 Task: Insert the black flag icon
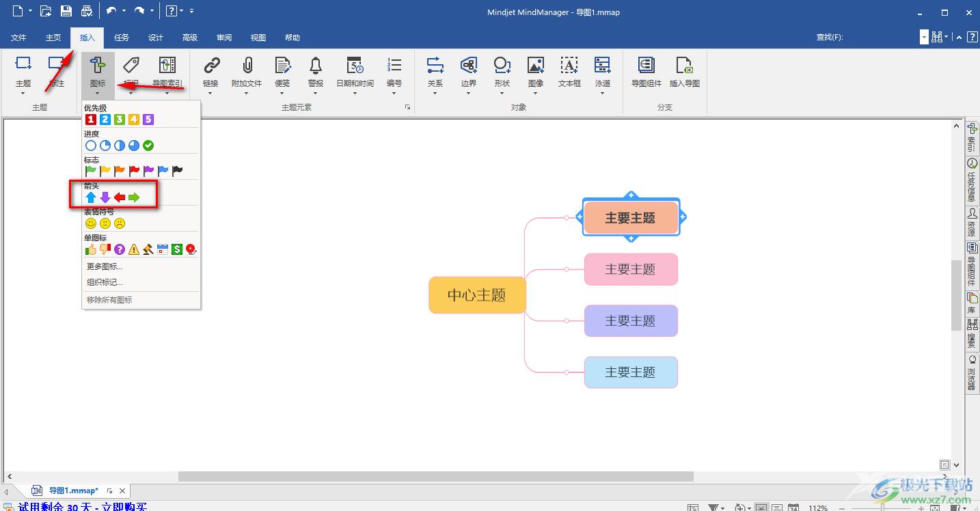click(x=177, y=171)
